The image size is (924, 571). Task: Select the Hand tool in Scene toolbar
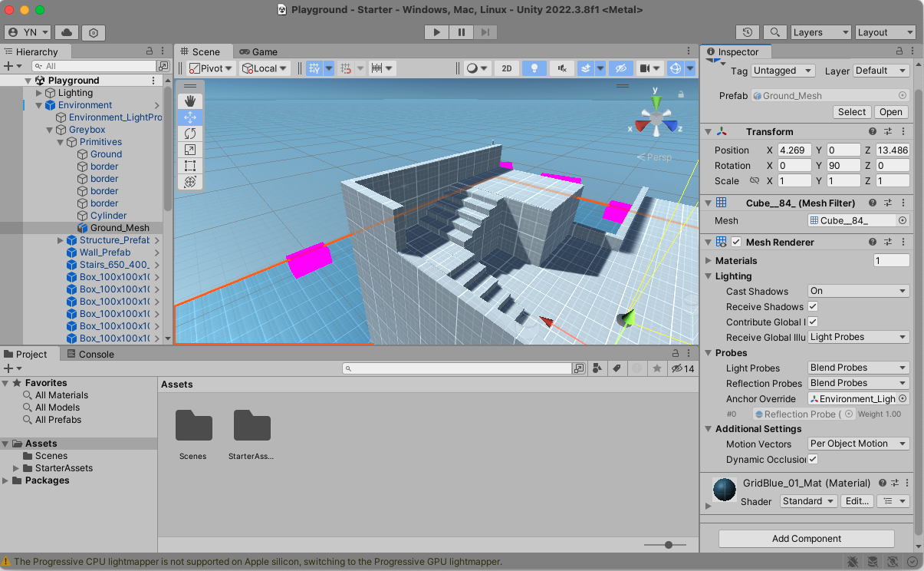coord(190,101)
